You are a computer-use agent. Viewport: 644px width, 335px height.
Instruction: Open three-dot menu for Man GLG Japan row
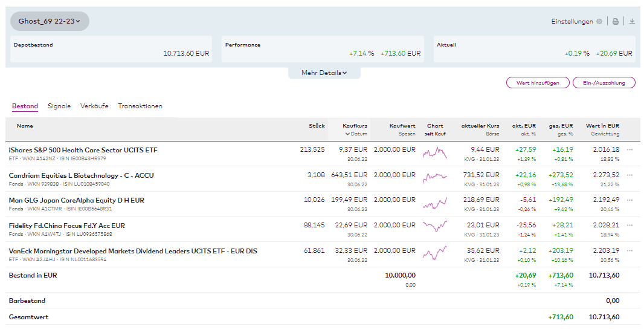coord(630,200)
